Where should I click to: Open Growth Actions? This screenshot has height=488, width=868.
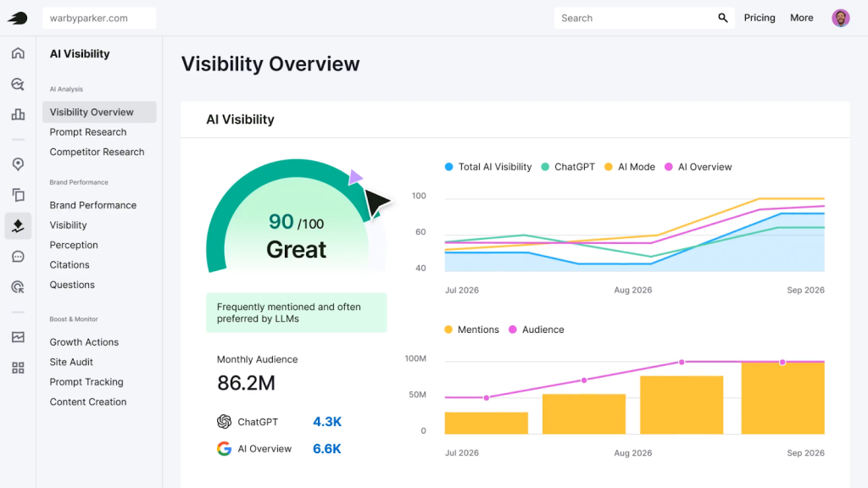point(84,342)
